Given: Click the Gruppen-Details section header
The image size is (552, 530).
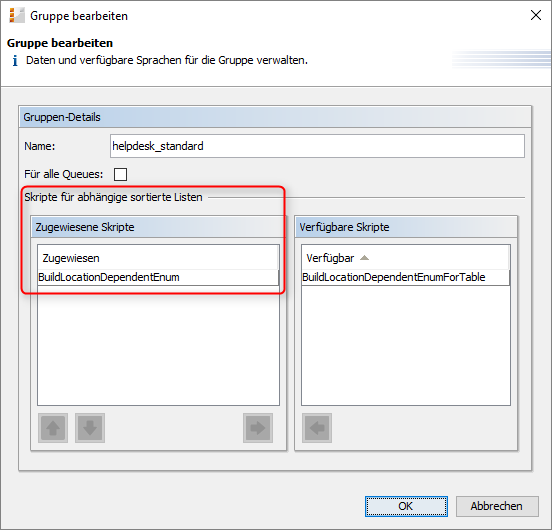Looking at the screenshot, I should tap(275, 117).
